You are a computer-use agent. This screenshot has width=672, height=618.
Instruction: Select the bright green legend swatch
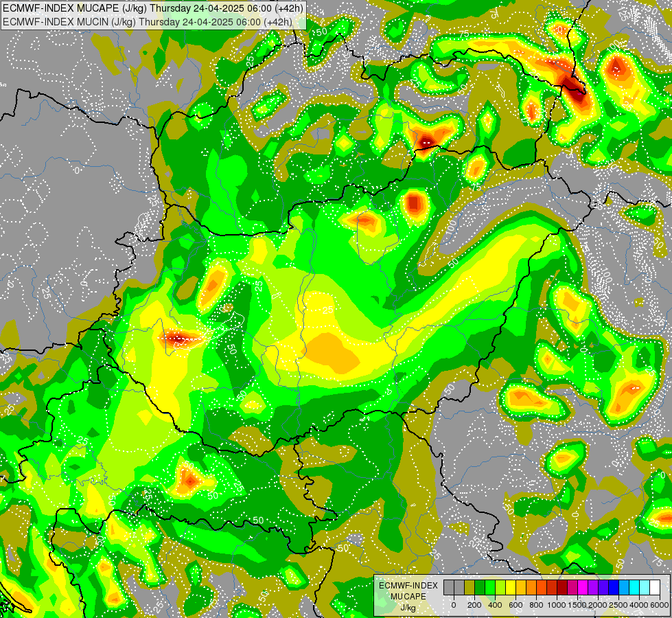pos(490,587)
